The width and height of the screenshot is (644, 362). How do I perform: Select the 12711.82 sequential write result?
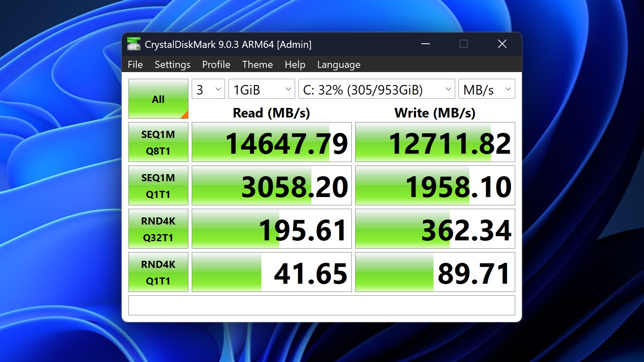[x=435, y=142]
